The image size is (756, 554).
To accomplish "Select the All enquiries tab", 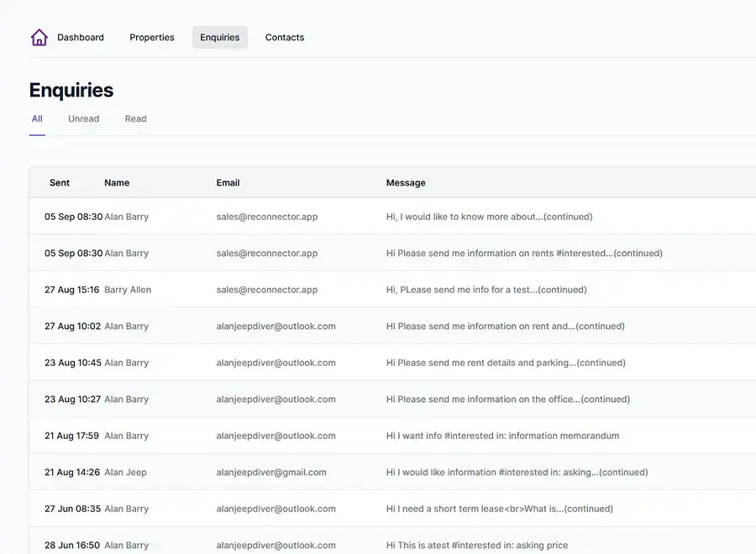I will coord(37,119).
